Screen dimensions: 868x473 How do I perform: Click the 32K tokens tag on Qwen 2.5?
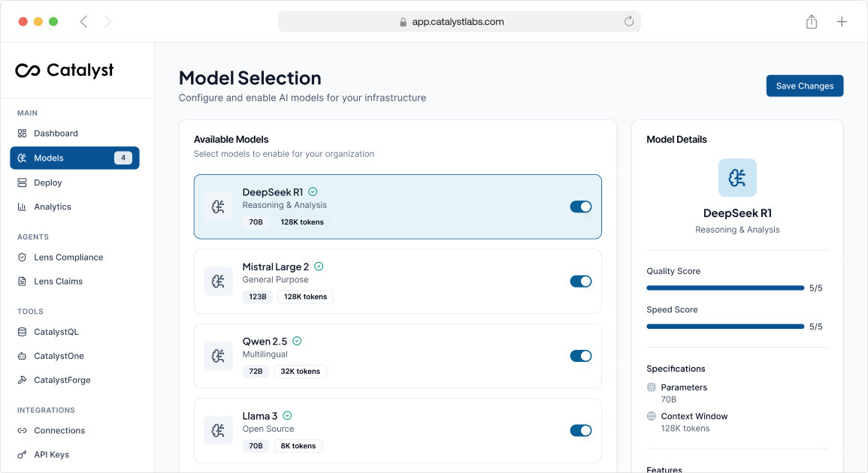[x=300, y=371]
